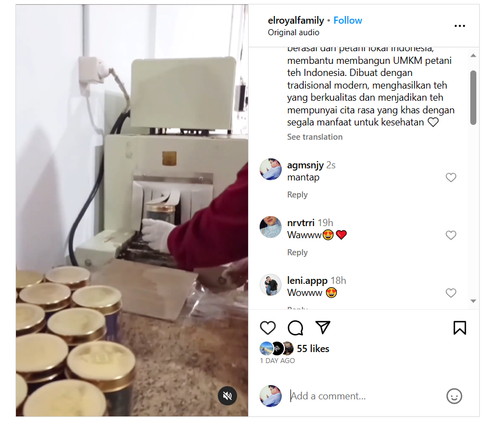Like nrvtrri's "Wawww" comment
Viewport: 500px width, 428px height.
(451, 235)
